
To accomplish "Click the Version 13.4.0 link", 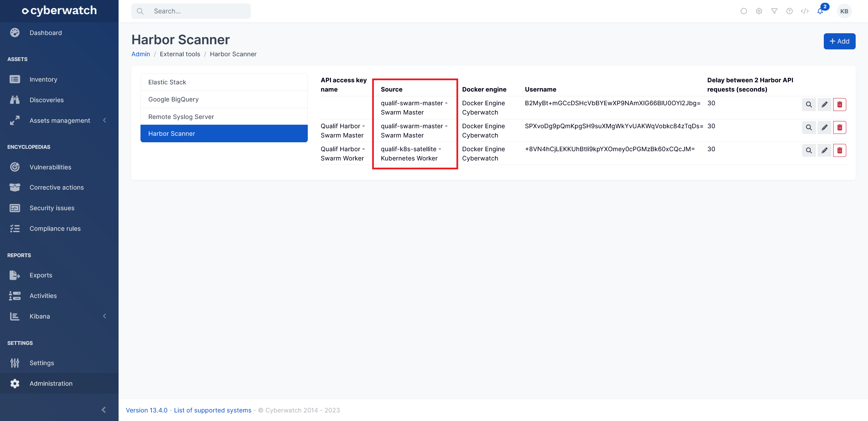I will [x=147, y=410].
